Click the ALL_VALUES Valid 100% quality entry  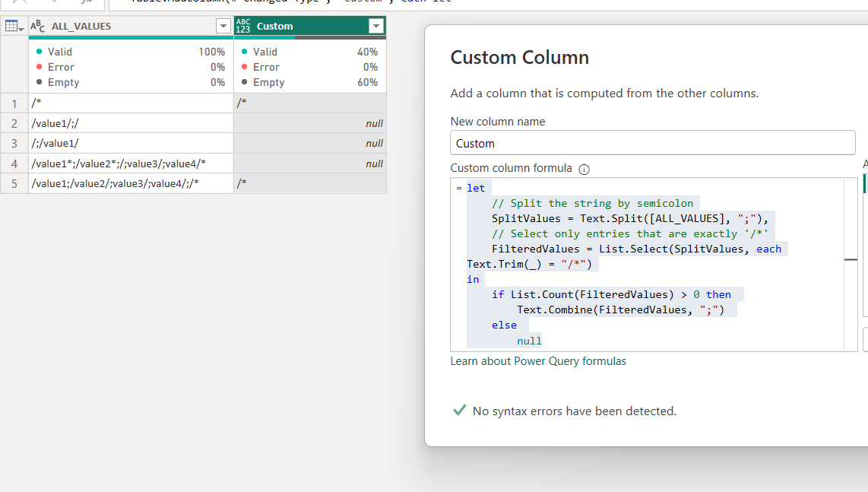(131, 52)
